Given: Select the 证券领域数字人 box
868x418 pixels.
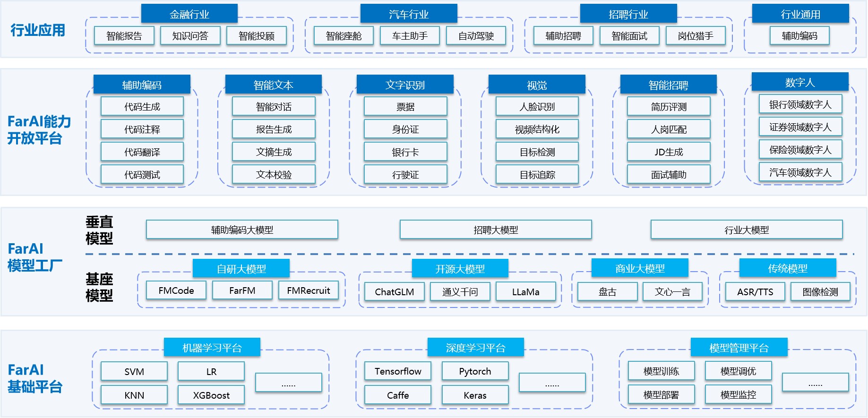Looking at the screenshot, I should [800, 127].
